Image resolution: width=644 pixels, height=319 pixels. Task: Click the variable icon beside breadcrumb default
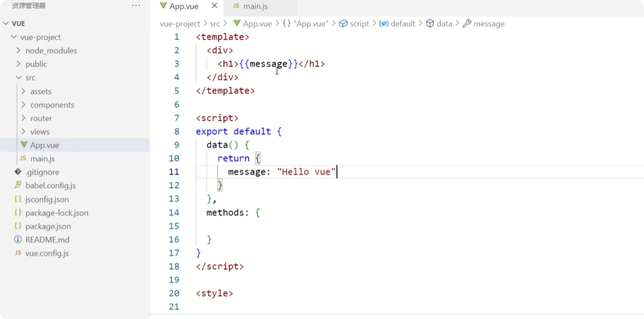[384, 24]
